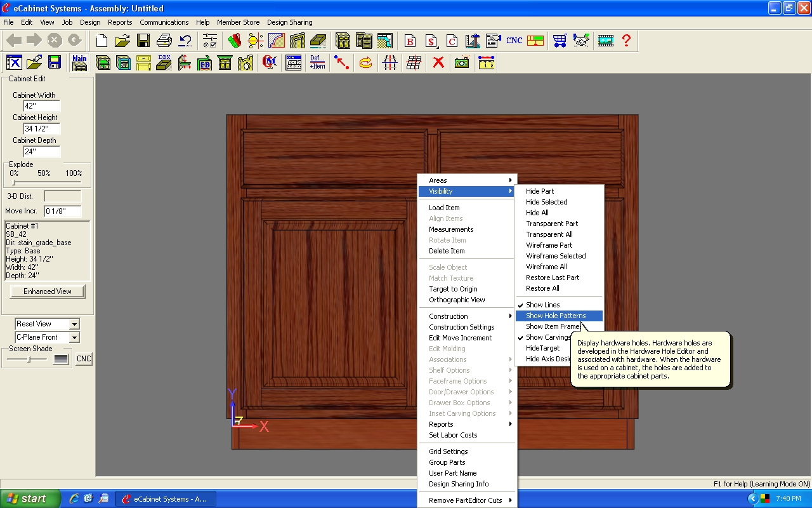Click the Def +Item icon

pyautogui.click(x=317, y=62)
